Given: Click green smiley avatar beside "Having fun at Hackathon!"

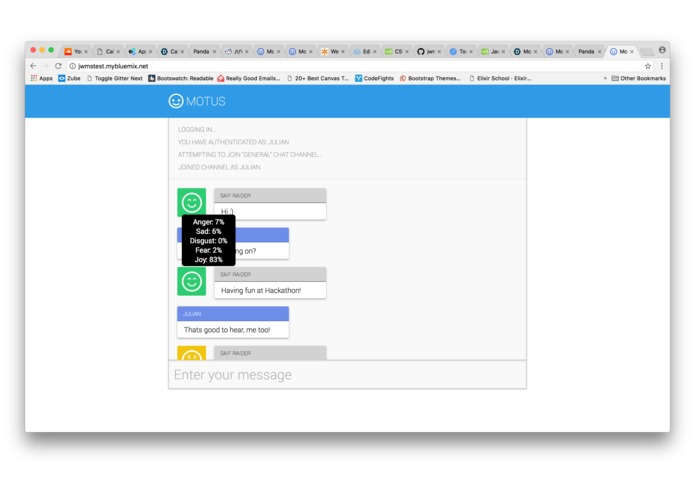Looking at the screenshot, I should pos(191,281).
